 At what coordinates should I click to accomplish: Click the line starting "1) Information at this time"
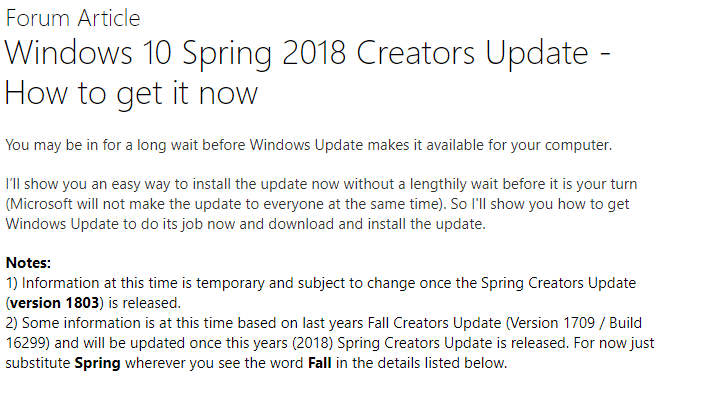(x=321, y=283)
